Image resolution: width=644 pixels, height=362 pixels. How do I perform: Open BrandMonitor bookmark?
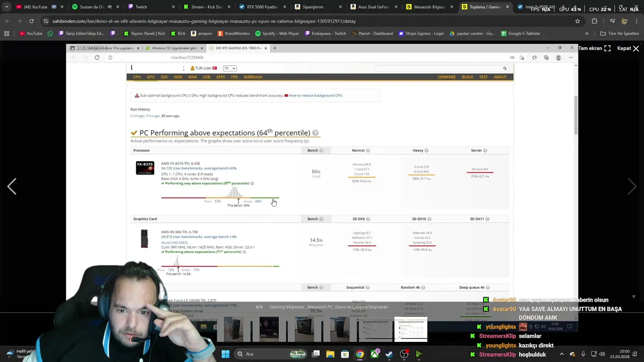click(233, 34)
